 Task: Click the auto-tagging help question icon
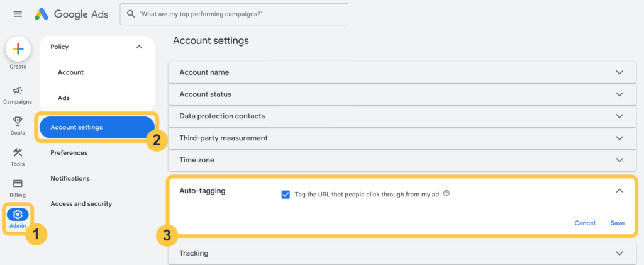[447, 193]
